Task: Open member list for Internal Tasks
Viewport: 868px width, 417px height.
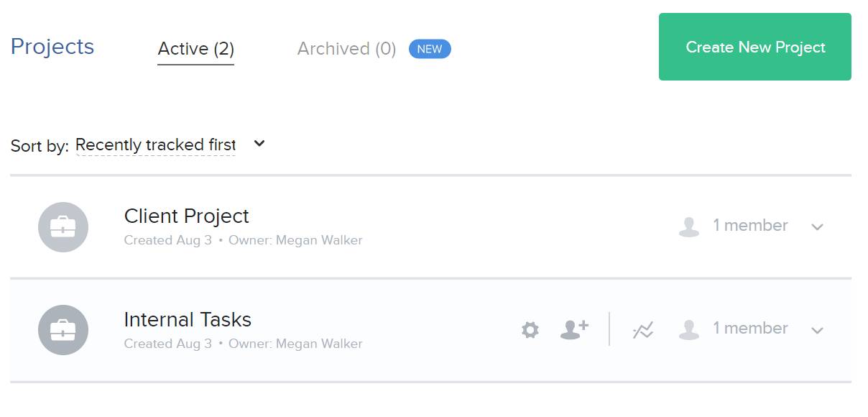Action: pyautogui.click(x=750, y=328)
